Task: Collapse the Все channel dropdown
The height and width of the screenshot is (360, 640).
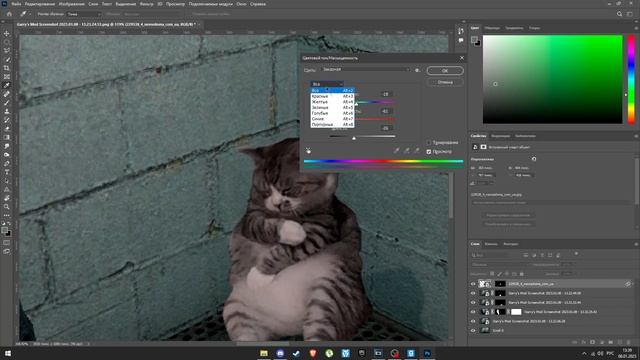Action: (x=327, y=84)
